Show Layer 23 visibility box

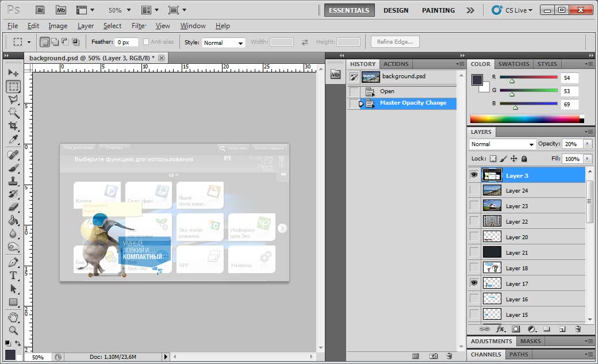click(474, 206)
